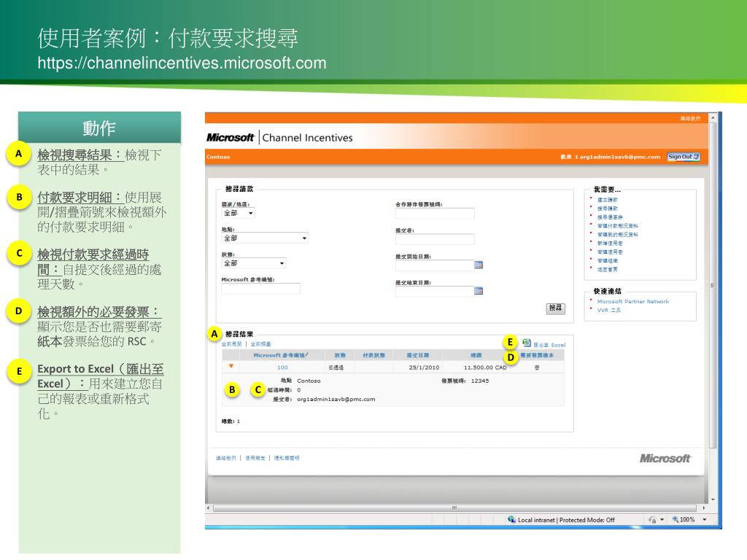Viewport: 747px width, 560px height.
Task: Sort by the hard-copy invoice column header
Action: 537,355
